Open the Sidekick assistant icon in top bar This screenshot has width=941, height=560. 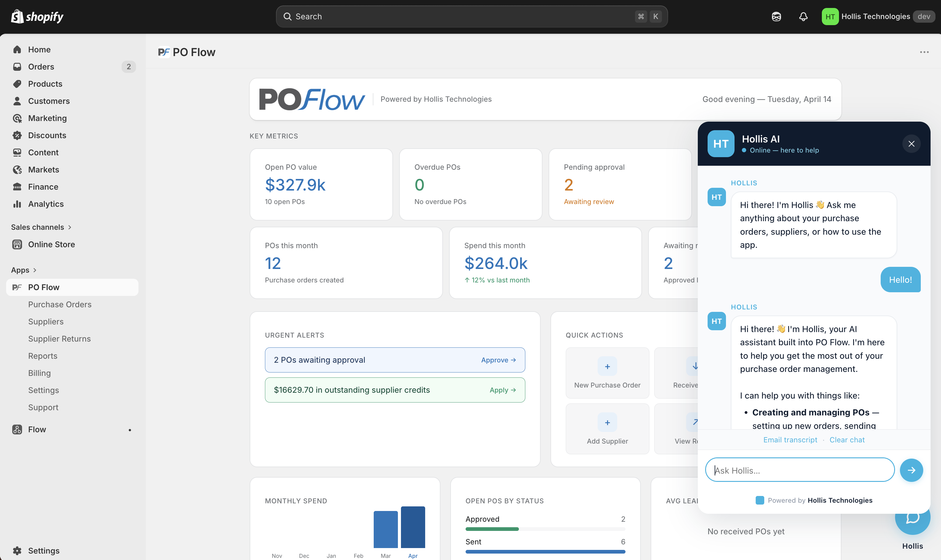click(776, 17)
